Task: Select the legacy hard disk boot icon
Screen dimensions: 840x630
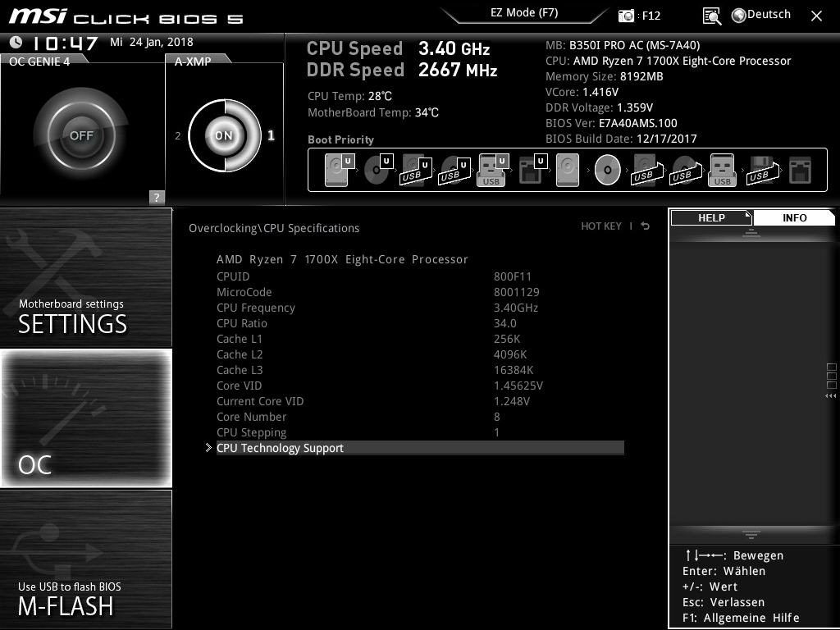Action: 568,170
